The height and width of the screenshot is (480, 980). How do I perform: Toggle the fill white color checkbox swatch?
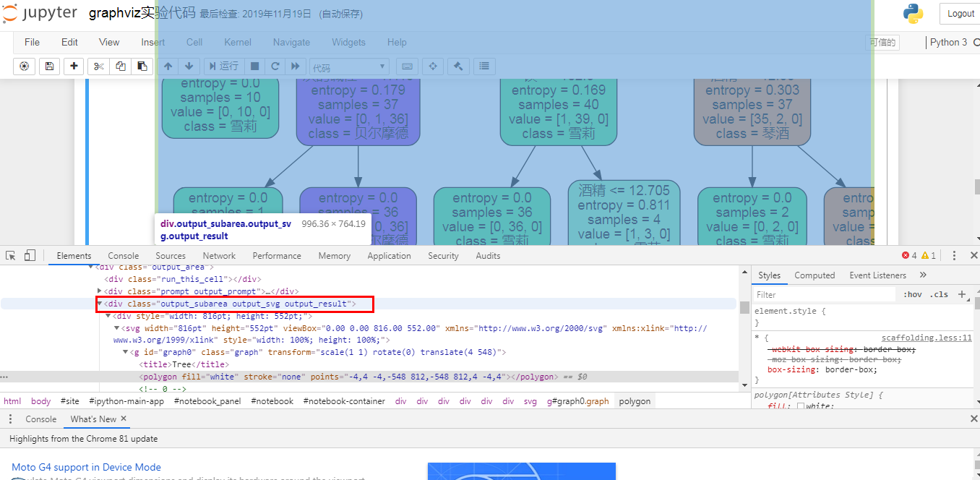tap(801, 406)
